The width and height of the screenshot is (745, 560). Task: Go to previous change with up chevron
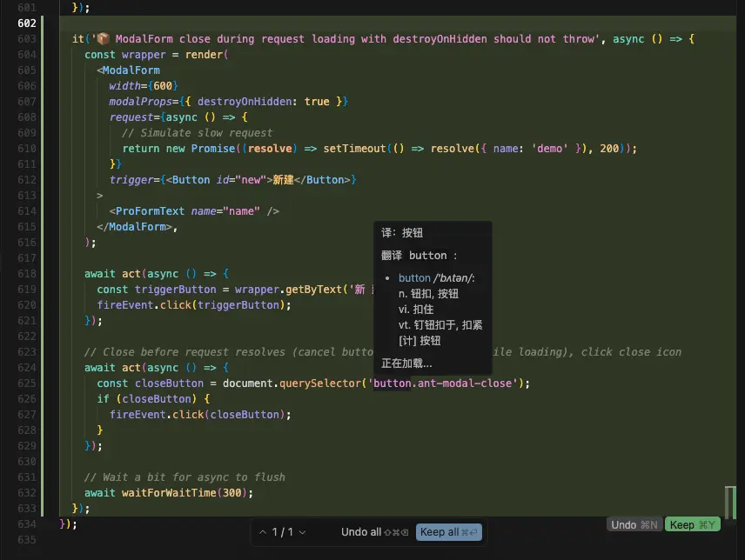[263, 532]
